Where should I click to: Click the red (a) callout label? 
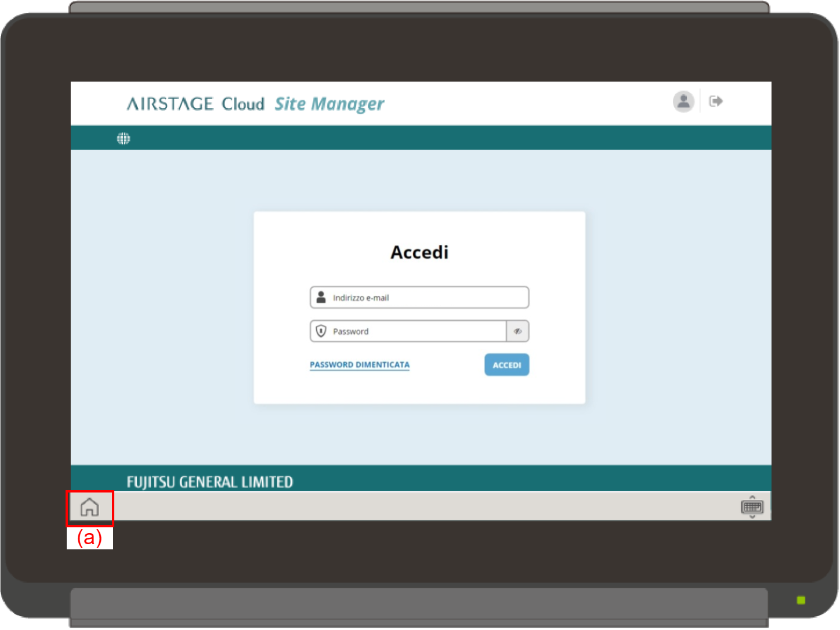click(x=89, y=538)
